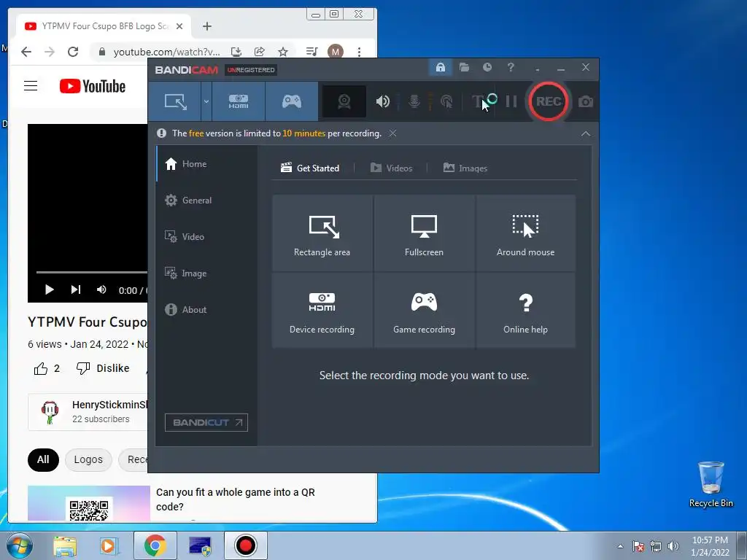747x560 pixels.
Task: Click Dislike on the YouTube video
Action: point(103,368)
